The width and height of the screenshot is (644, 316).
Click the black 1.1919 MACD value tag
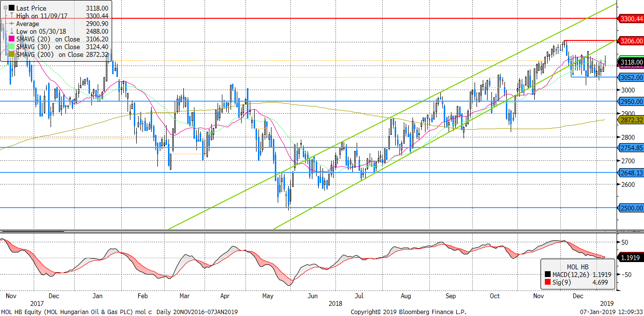630,258
